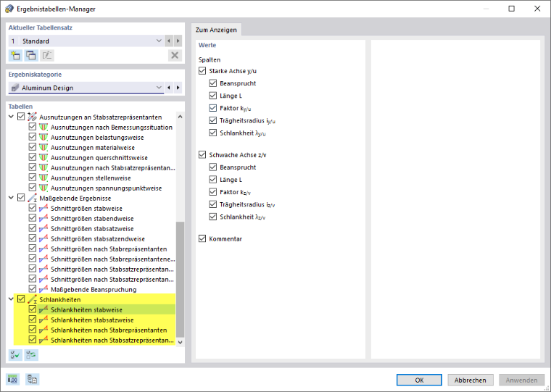Click the rename table set icon
Viewport: 551px width, 392px height.
(x=46, y=56)
